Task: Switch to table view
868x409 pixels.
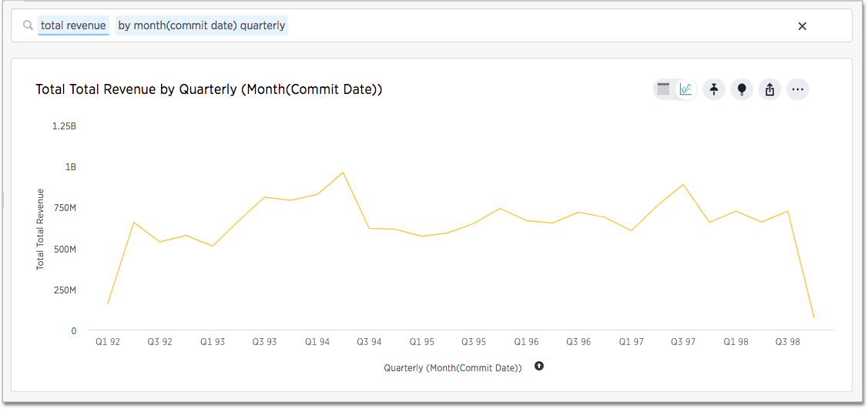Action: [x=664, y=89]
